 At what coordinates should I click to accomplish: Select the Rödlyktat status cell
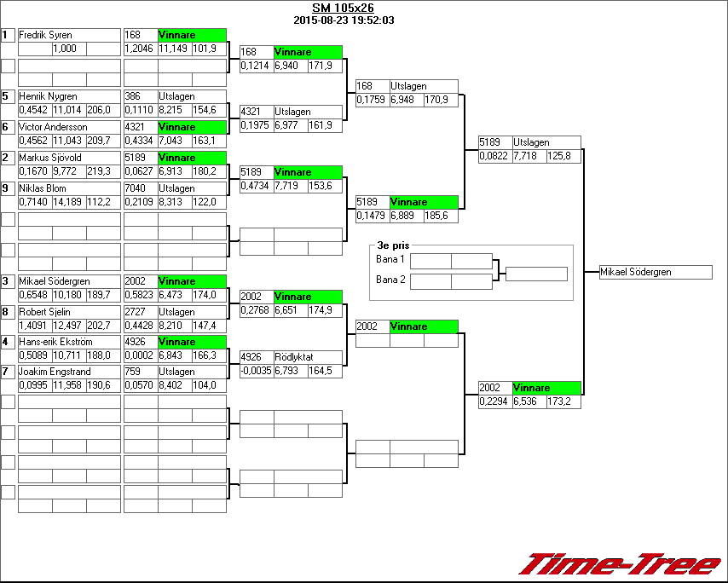[308, 357]
